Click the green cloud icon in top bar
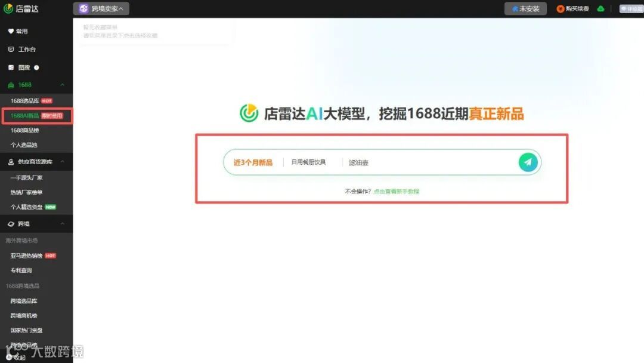The height and width of the screenshot is (363, 644). tap(600, 8)
